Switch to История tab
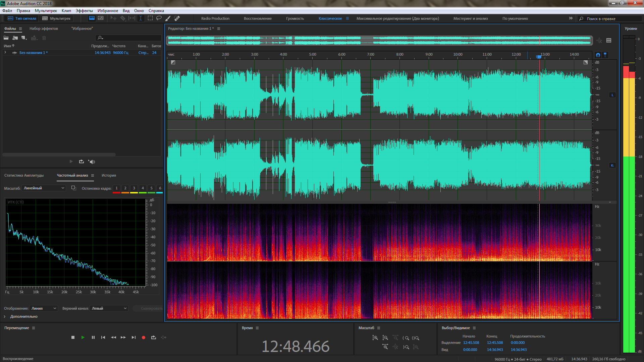 [109, 175]
